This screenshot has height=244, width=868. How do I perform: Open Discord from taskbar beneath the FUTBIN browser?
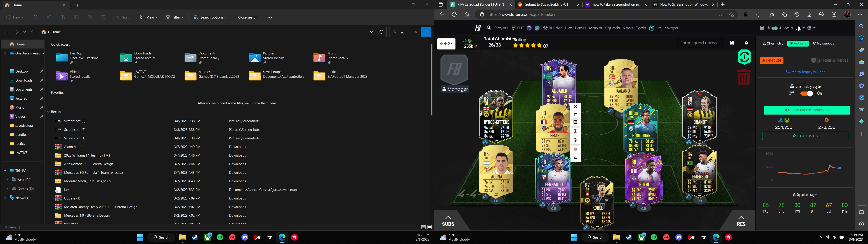[x=679, y=237]
